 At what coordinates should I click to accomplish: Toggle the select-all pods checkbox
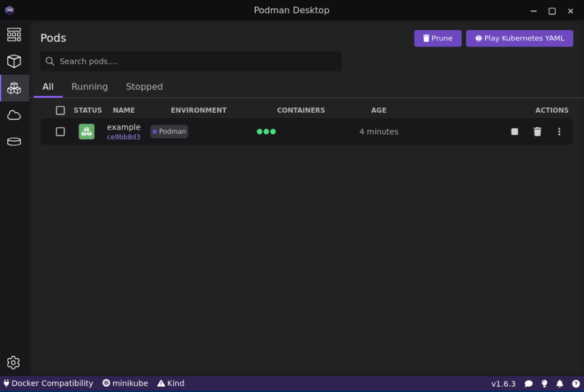click(60, 110)
